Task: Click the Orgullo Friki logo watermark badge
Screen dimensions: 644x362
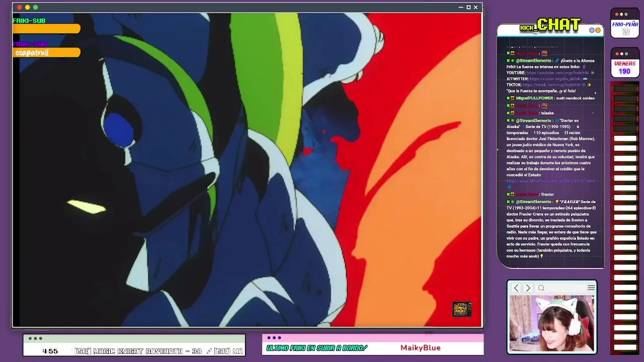Action: tap(462, 309)
